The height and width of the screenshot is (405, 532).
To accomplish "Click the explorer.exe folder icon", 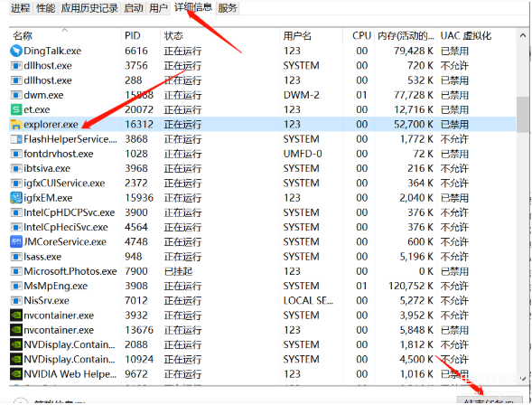I will [x=16, y=124].
